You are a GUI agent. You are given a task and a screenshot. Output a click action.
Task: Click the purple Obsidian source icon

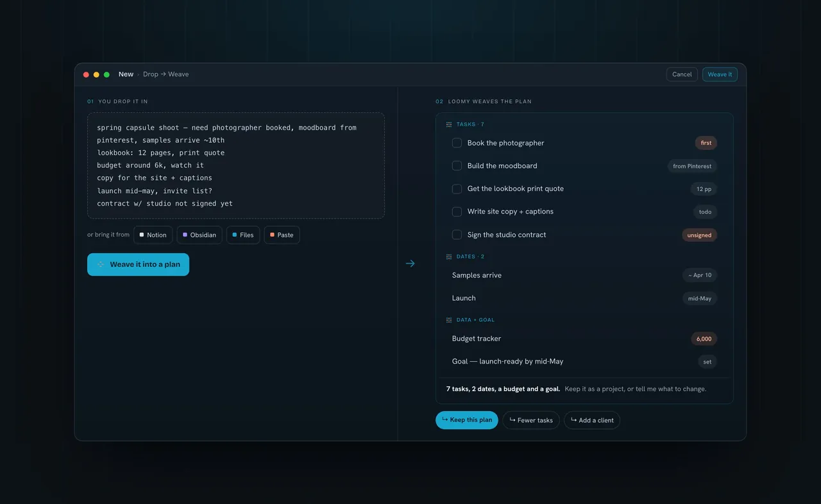185,235
